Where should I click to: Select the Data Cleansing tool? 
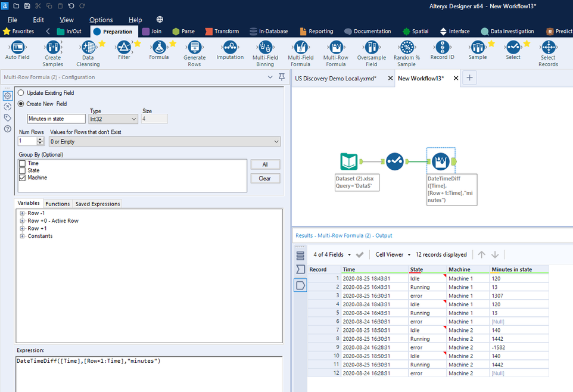tap(88, 48)
